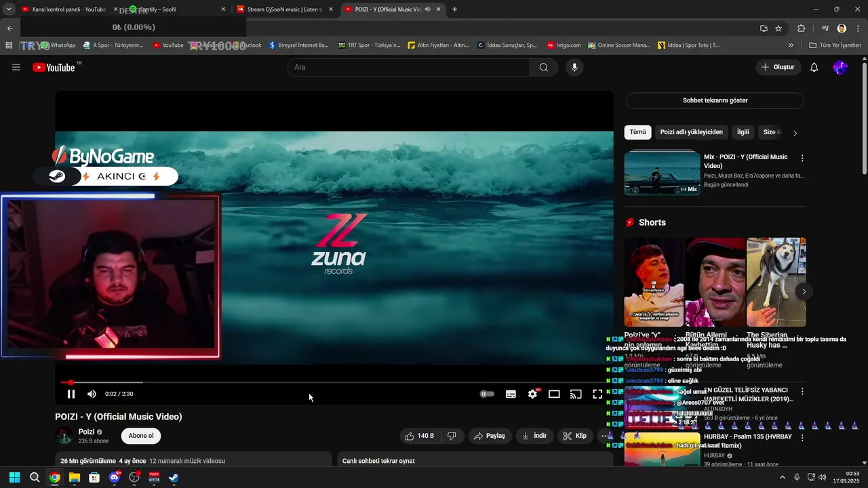The image size is (868, 488).
Task: Toggle subtitles in the video player
Action: pos(511,394)
